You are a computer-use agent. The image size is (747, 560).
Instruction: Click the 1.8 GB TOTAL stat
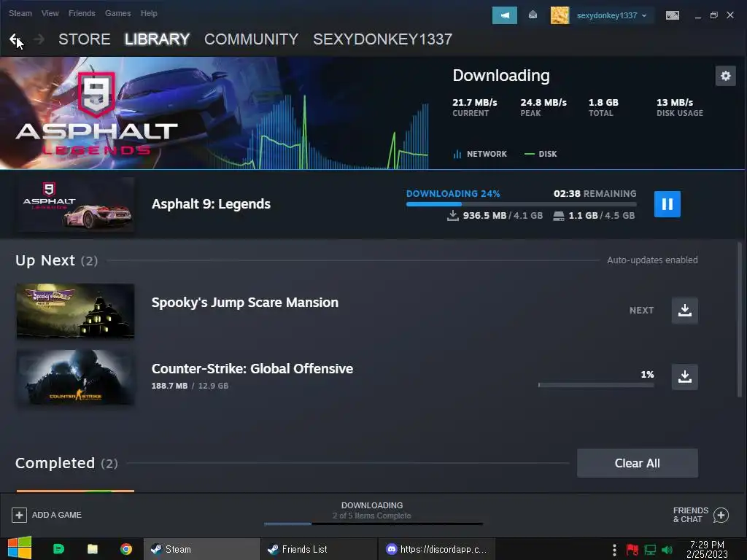603,107
